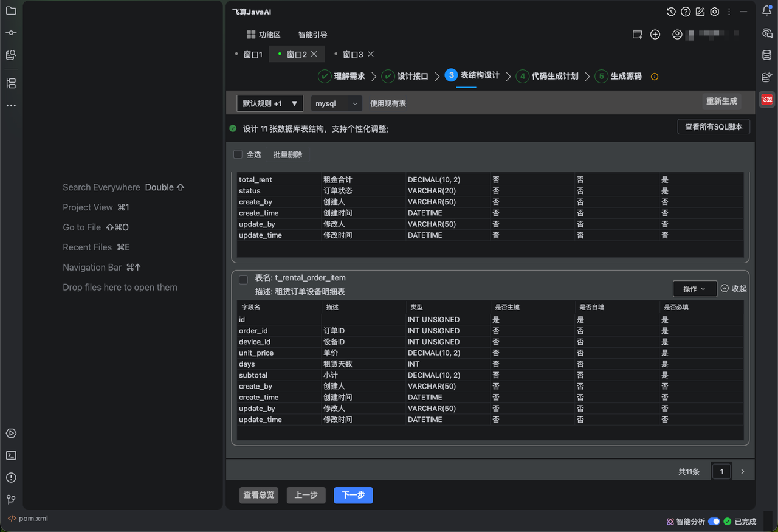Open the Project folder tool window
The image size is (778, 532).
point(11,10)
